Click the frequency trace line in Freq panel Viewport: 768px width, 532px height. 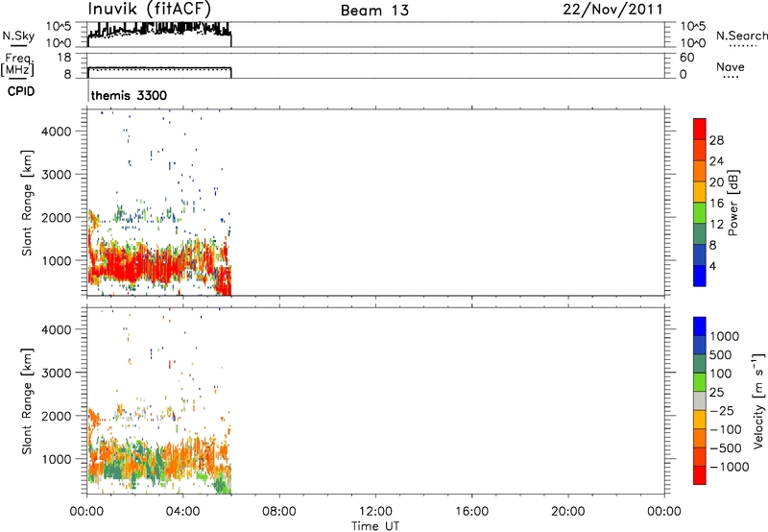[x=159, y=67]
